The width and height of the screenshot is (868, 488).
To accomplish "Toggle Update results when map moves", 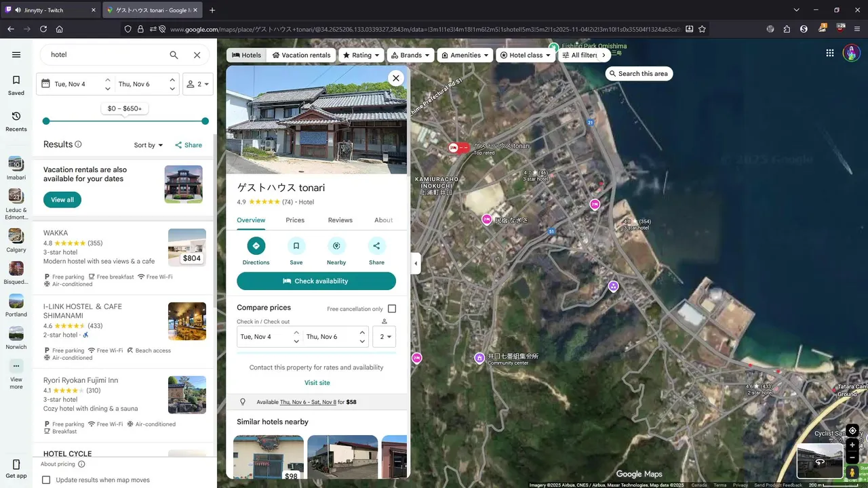I will coord(46,480).
